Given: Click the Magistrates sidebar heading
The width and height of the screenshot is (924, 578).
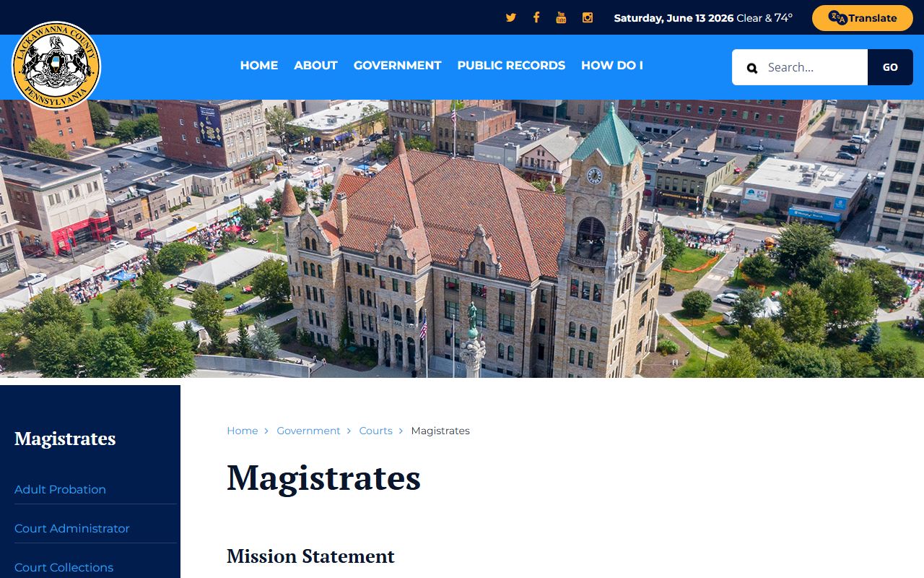Looking at the screenshot, I should click(x=65, y=439).
